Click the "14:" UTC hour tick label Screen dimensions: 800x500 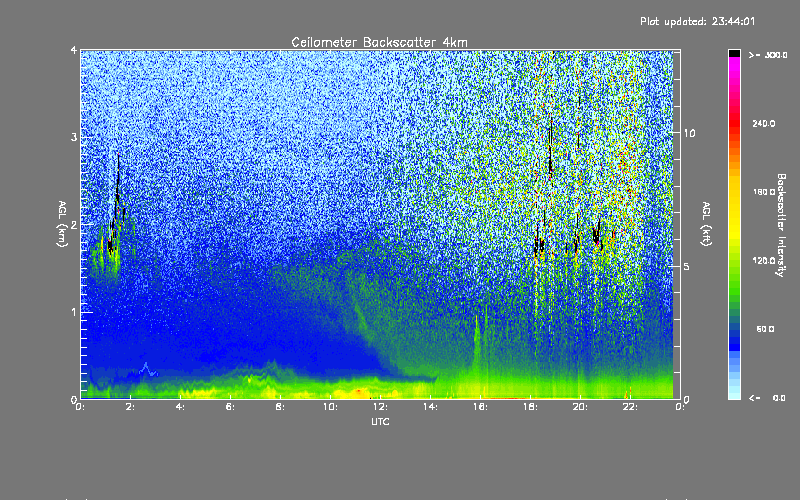(430, 407)
